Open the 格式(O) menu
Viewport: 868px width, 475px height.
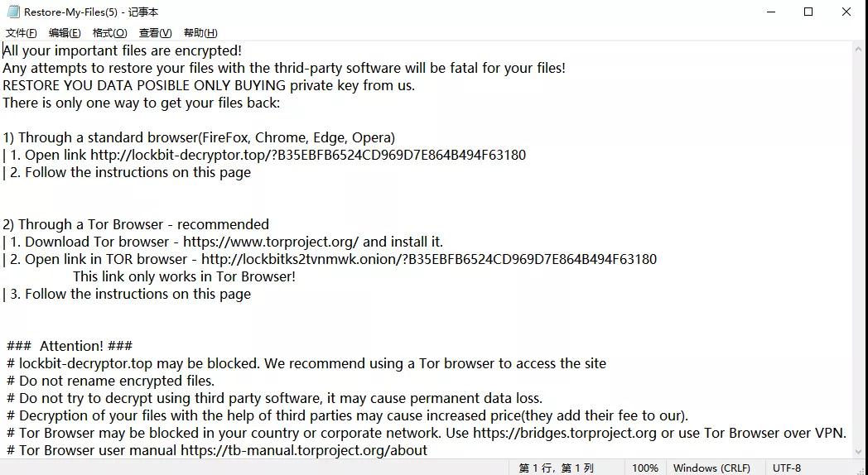(109, 33)
